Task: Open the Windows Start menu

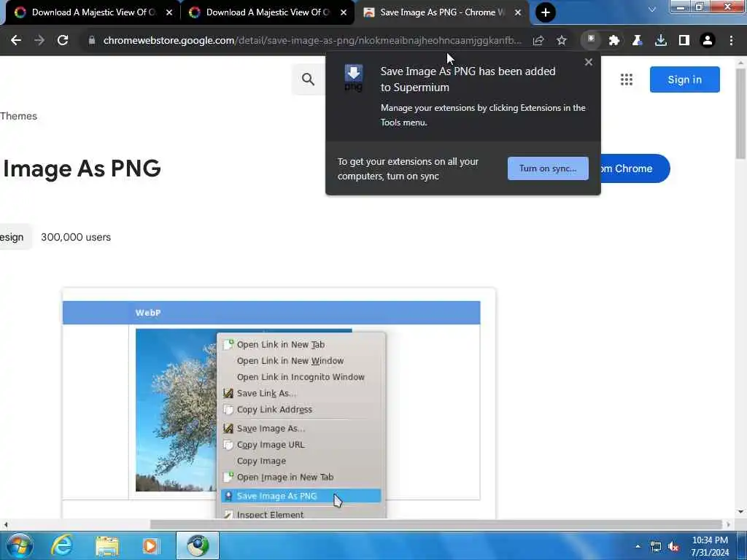Action: pos(20,545)
